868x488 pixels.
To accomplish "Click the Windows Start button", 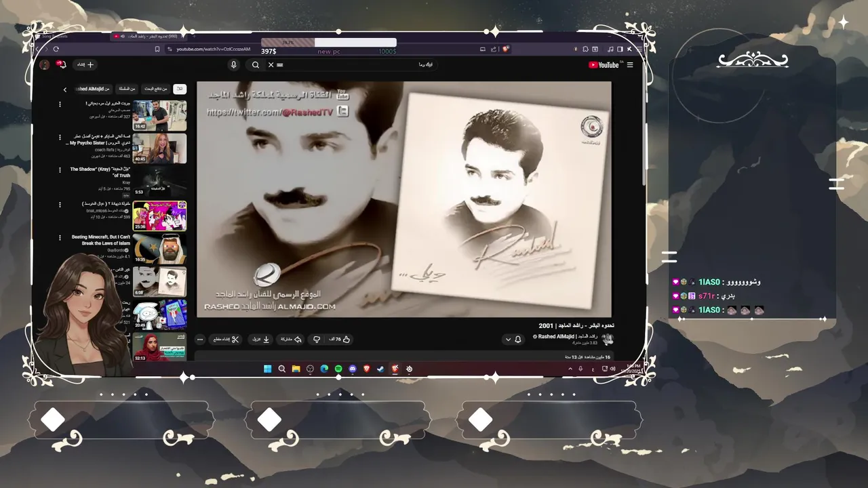I will [x=267, y=369].
